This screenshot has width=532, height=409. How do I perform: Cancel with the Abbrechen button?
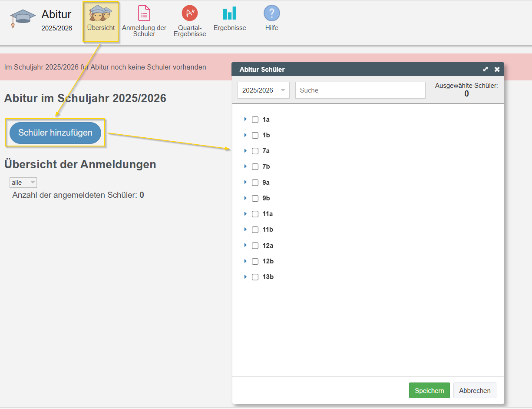point(475,390)
